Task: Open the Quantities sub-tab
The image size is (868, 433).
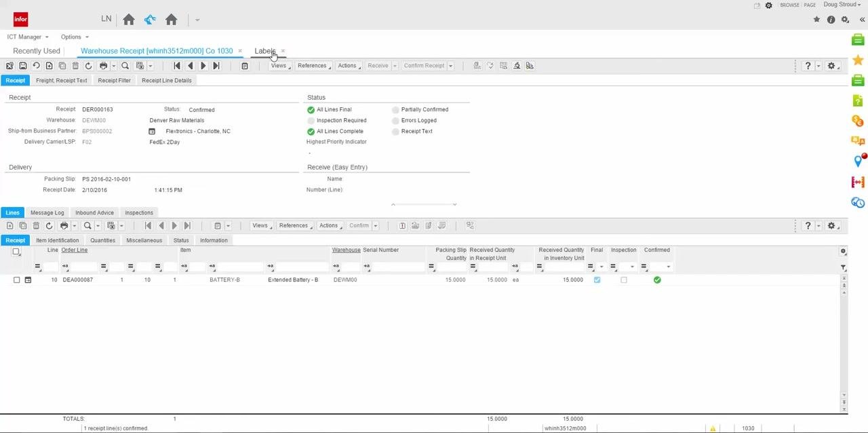Action: [102, 240]
